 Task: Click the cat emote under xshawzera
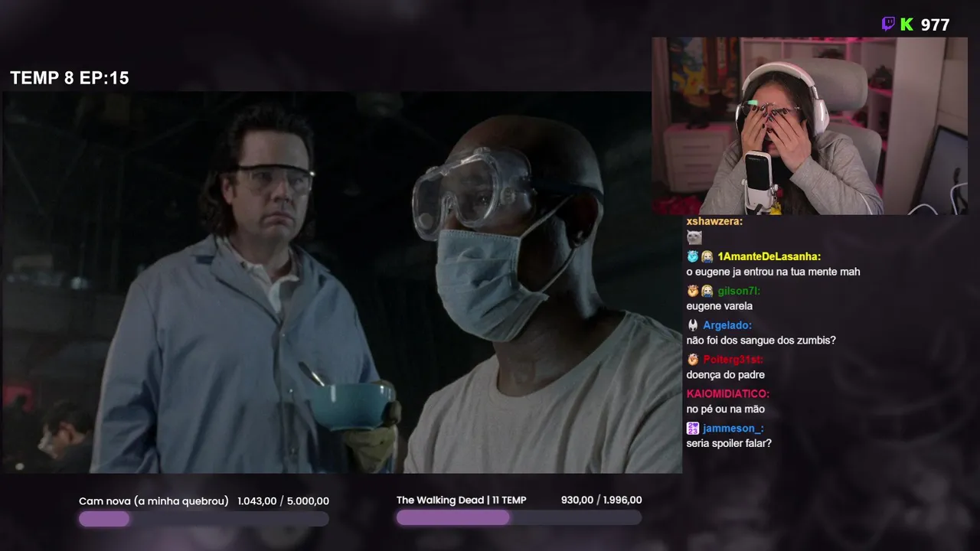[694, 237]
